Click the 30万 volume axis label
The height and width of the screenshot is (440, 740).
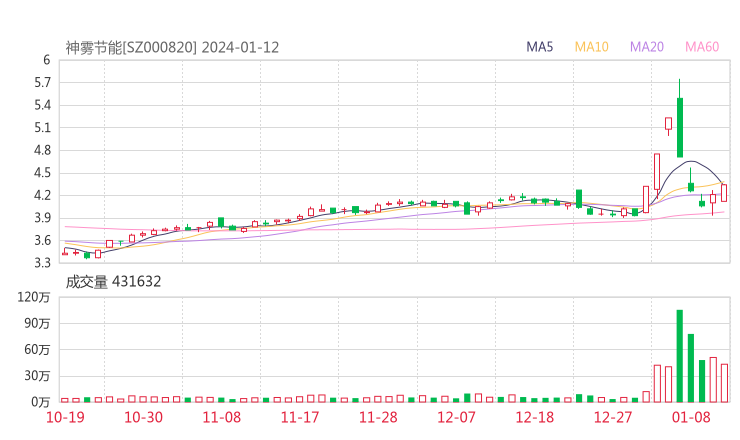click(37, 376)
